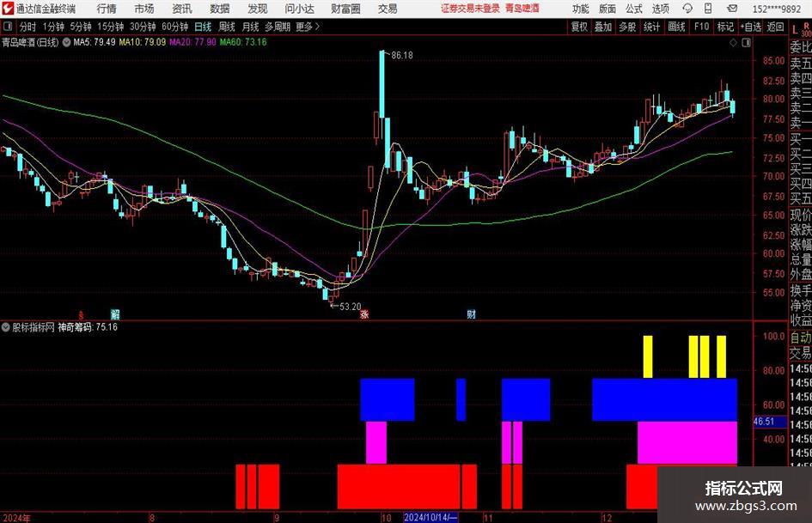Open the mail messages icon
Screen dimensions: 812x523
tap(732, 9)
